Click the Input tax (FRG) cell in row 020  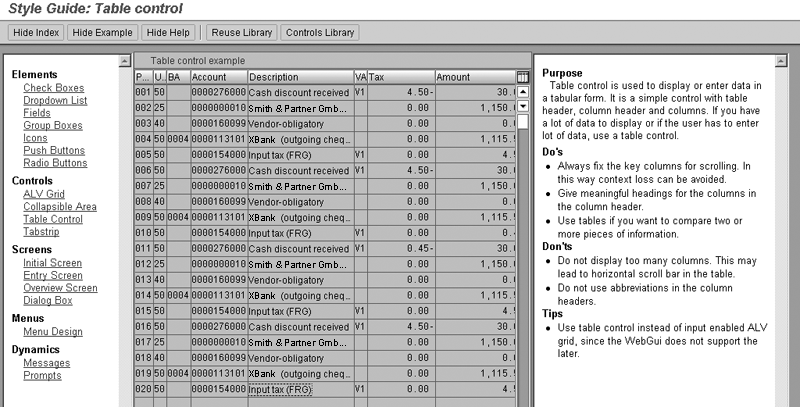point(299,388)
